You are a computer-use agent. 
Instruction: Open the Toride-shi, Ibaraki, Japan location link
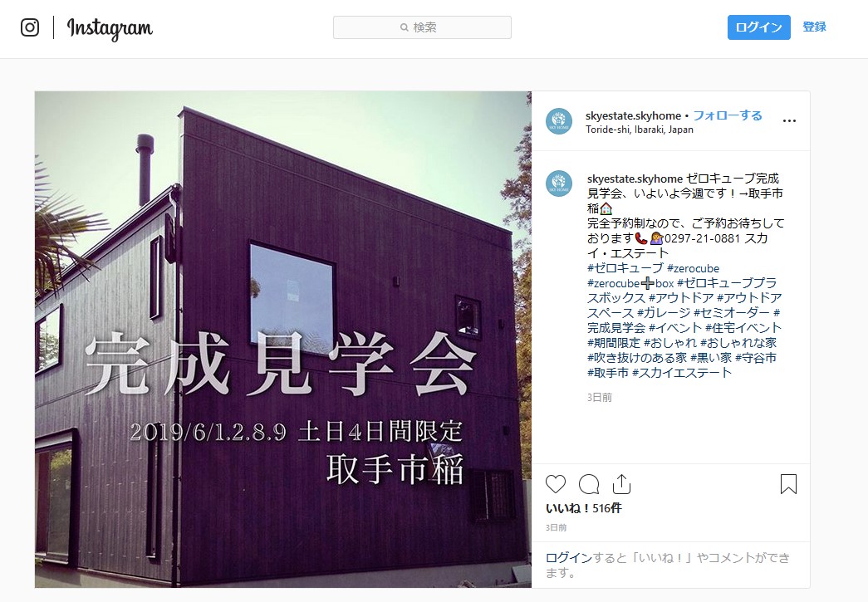(x=640, y=130)
